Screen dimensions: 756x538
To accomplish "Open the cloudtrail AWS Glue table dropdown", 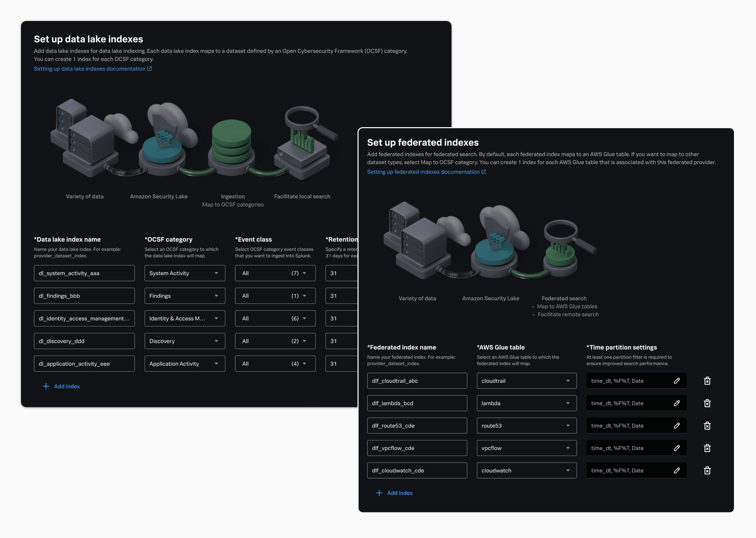I will 526,381.
